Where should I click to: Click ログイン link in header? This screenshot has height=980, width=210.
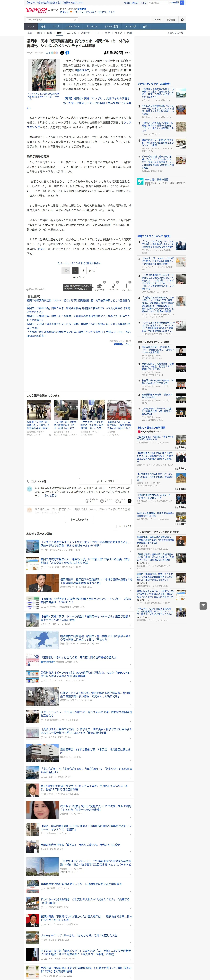coord(64,12)
